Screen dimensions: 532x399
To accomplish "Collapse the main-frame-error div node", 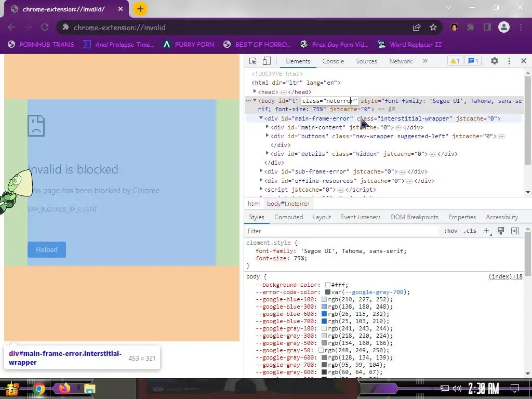I will 261,118.
